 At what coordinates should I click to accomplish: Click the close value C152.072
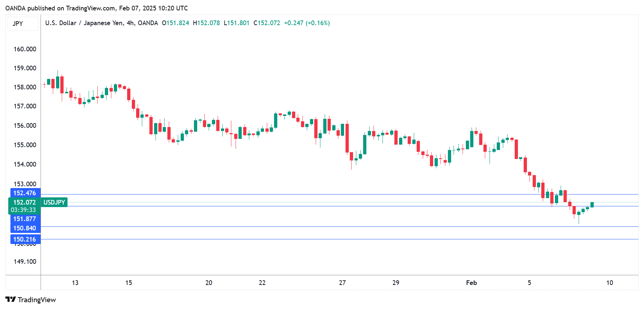click(267, 23)
